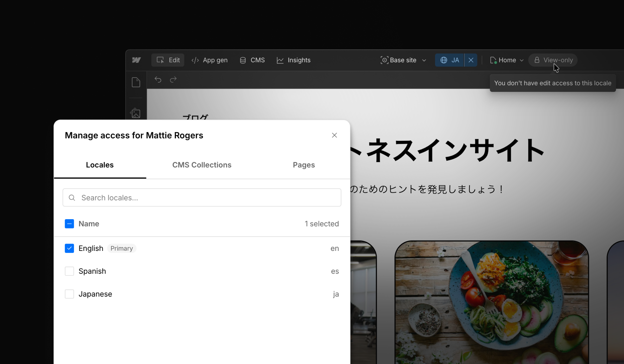624x364 pixels.
Task: Open the Insights view
Action: point(294,60)
